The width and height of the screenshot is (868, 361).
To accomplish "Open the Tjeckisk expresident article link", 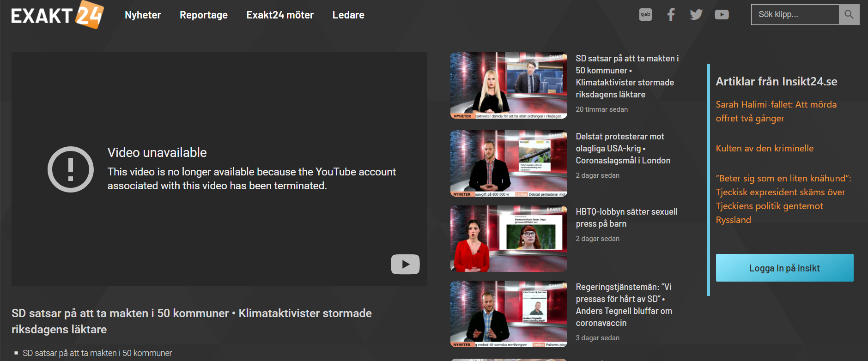I will point(783,199).
